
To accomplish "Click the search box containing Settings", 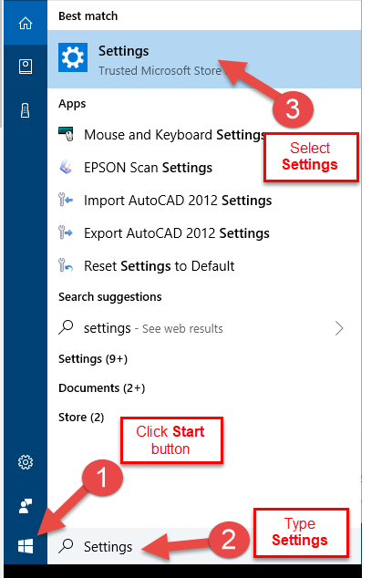I will [204, 546].
